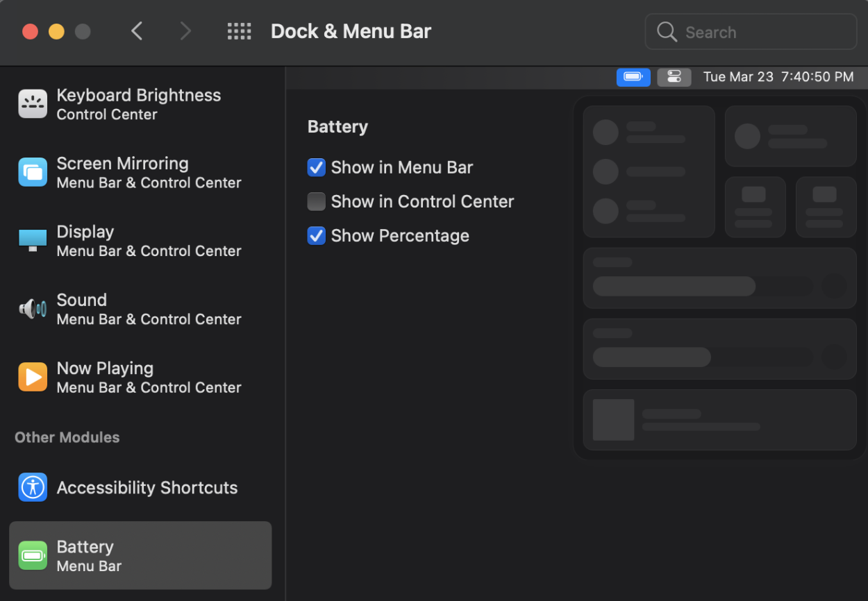This screenshot has width=868, height=601.
Task: Click the clock showing Tue Mar 23
Action: click(x=778, y=77)
